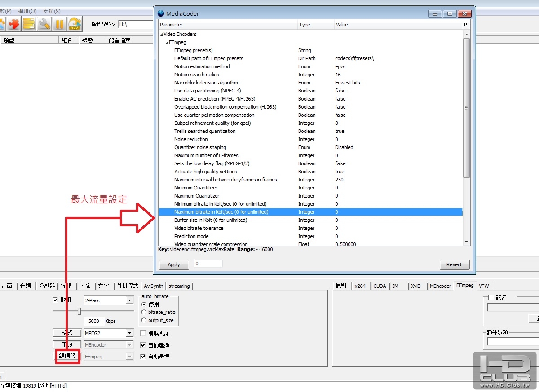Screen dimensions: 539x392
Task: Select the 停用 auto_bitrate radio button
Action: (144, 304)
